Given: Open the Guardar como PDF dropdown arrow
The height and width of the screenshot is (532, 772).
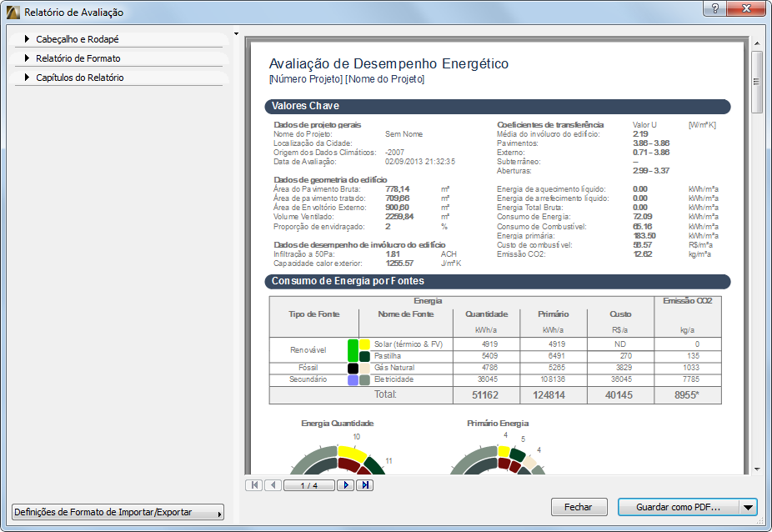Looking at the screenshot, I should point(748,507).
